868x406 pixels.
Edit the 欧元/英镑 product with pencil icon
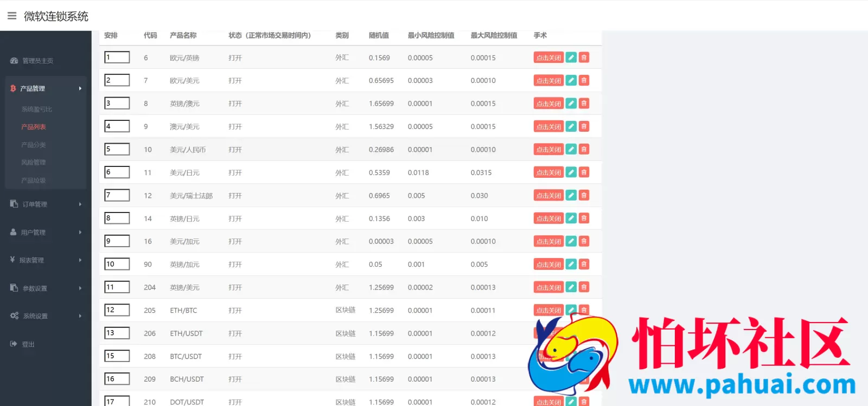coord(571,57)
